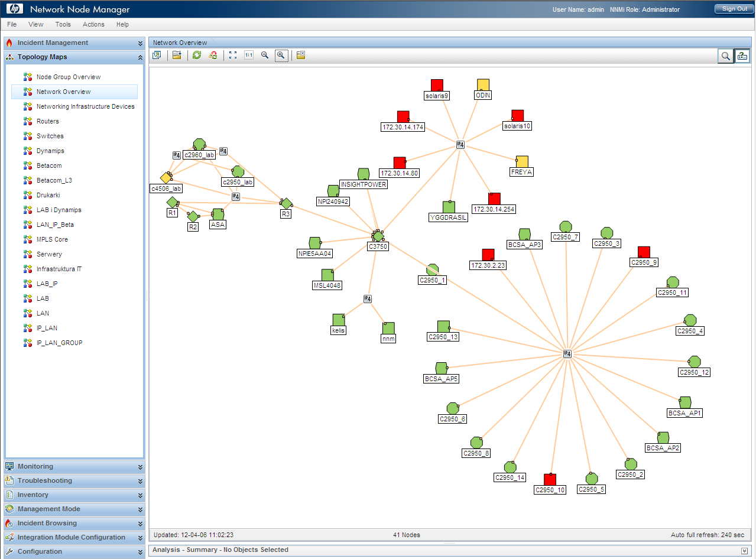Image resolution: width=756 pixels, height=559 pixels.
Task: Select the Network Overview tab
Action: [180, 43]
